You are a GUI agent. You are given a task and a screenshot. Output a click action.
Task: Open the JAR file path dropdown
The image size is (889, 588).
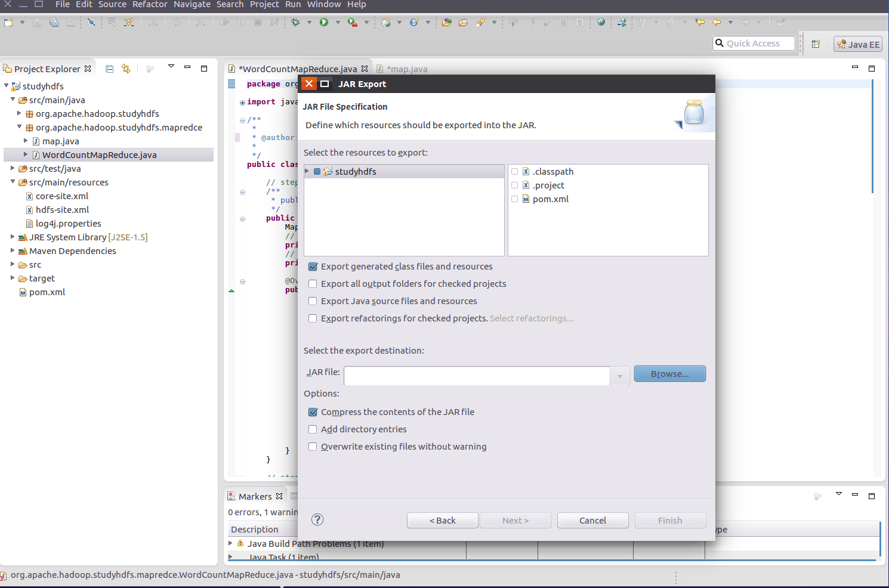[620, 376]
